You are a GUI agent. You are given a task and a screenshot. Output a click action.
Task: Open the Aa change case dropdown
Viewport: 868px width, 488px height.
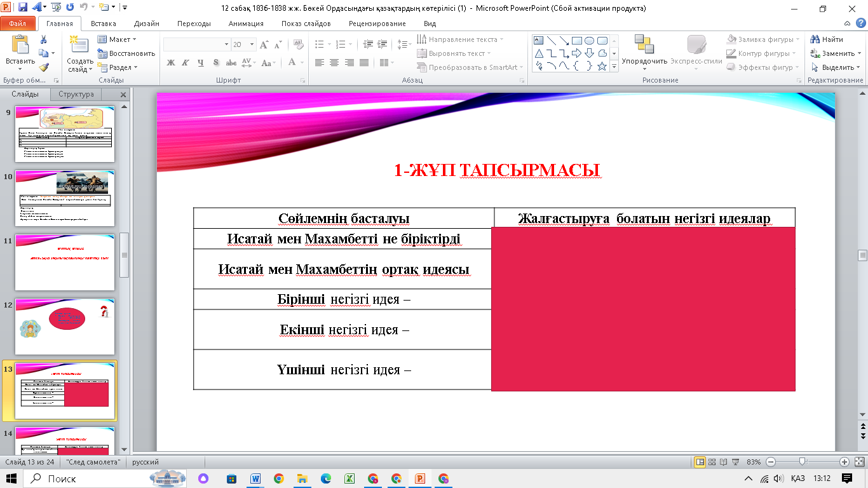click(x=269, y=63)
